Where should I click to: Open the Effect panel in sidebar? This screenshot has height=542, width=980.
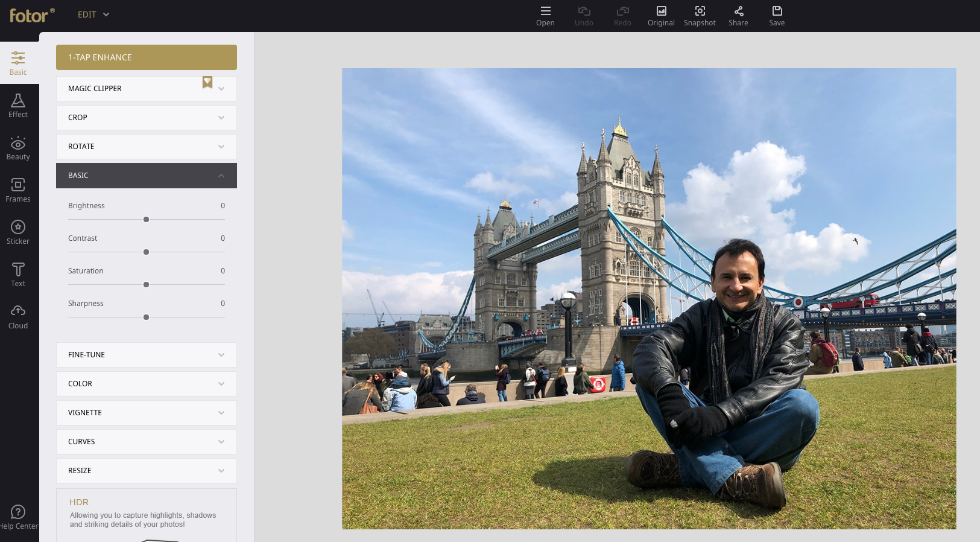pos(18,106)
